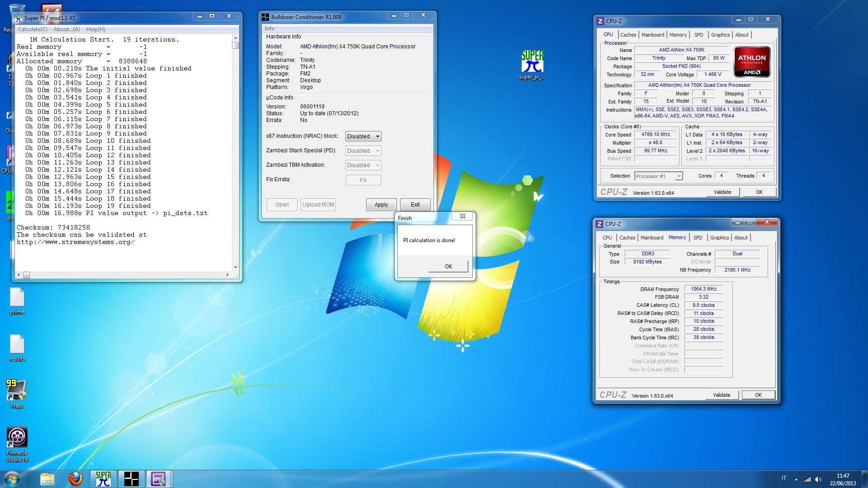
Task: Click the Checksum: 73418258 line
Action: point(53,228)
